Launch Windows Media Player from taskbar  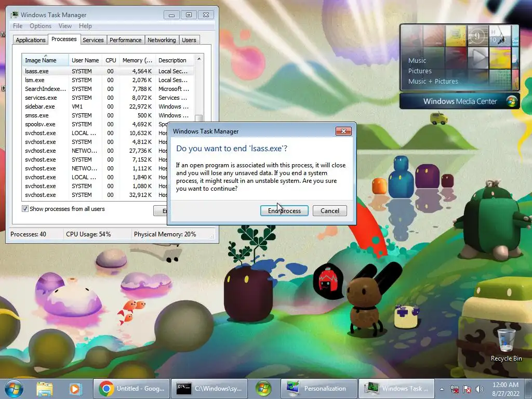(75, 389)
